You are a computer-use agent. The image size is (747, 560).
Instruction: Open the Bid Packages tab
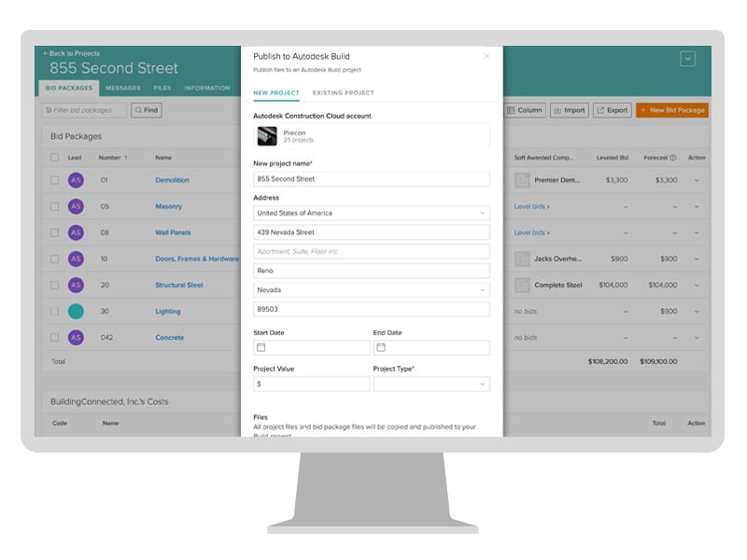click(69, 88)
